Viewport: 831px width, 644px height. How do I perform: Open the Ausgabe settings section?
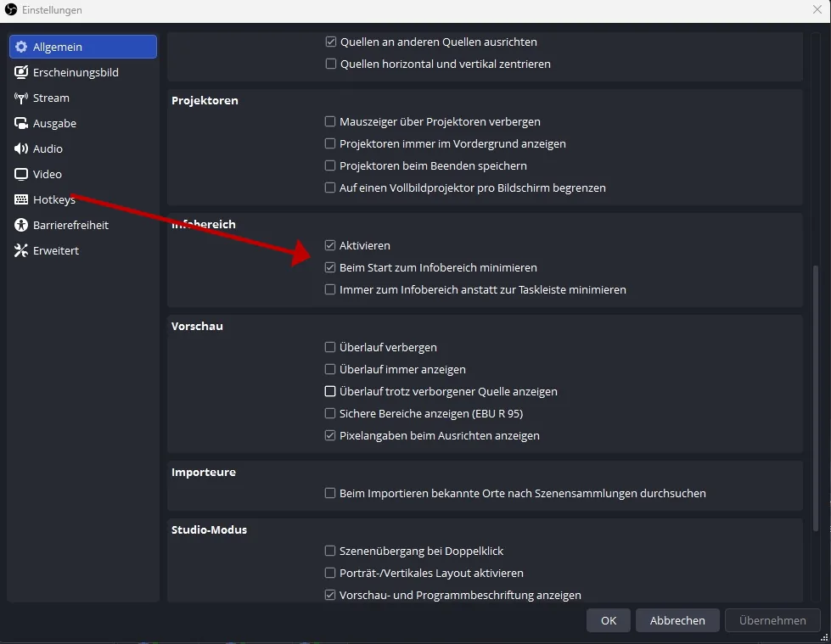coord(83,123)
